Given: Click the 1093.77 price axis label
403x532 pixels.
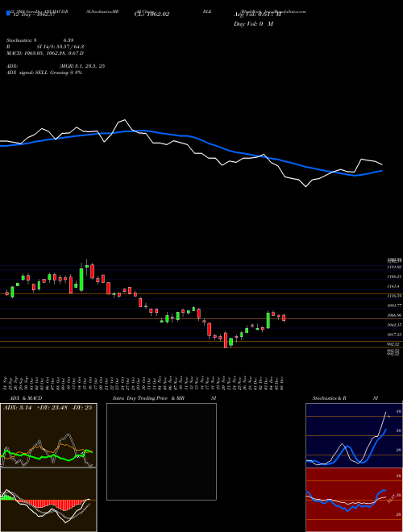Looking at the screenshot, I should tap(394, 305).
